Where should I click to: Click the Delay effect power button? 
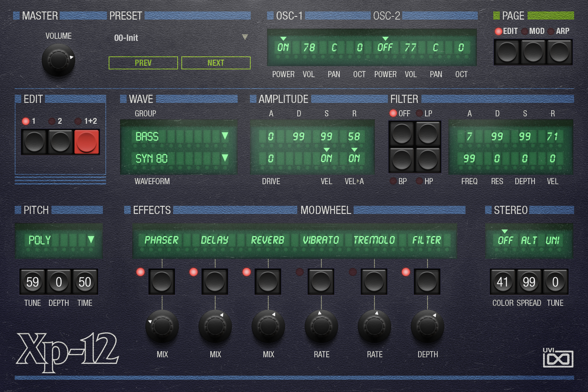pyautogui.click(x=215, y=281)
